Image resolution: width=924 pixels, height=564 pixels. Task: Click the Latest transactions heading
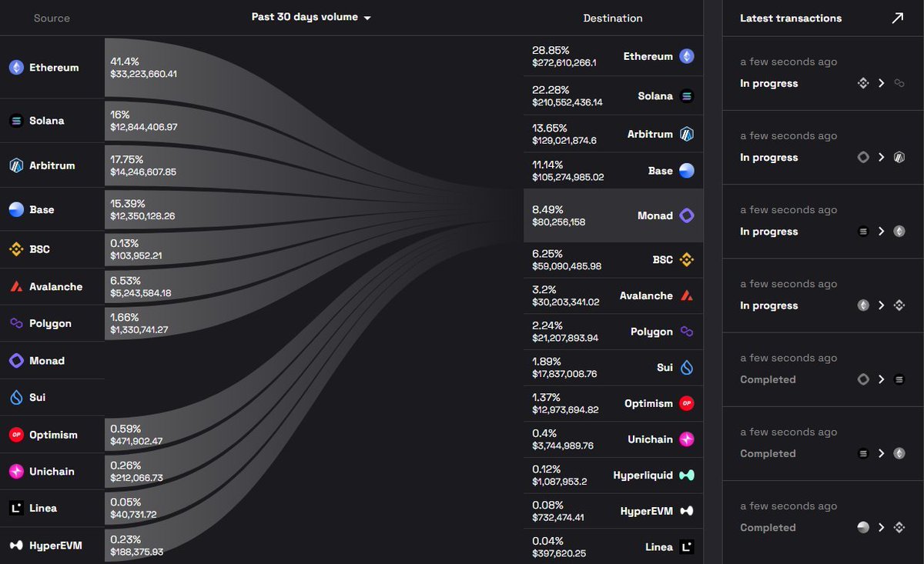click(791, 18)
